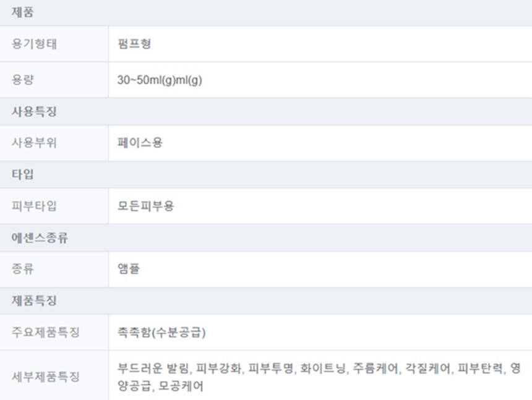Click the 앰플 value text
The image size is (532, 400).
pyautogui.click(x=129, y=269)
